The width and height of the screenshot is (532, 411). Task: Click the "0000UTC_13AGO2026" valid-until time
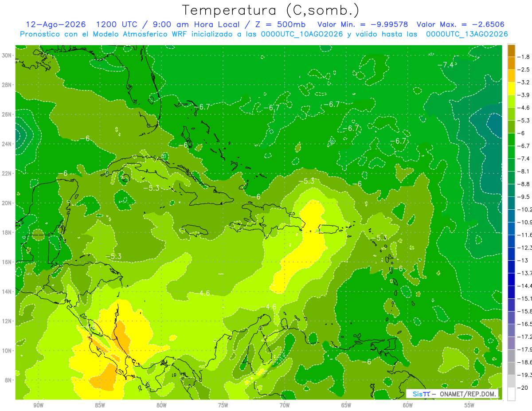[467, 34]
